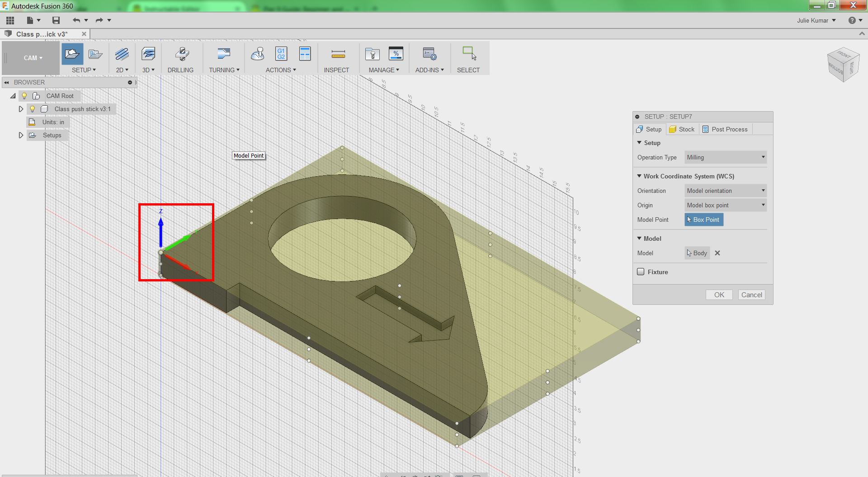The image size is (868, 477).
Task: Click the New Setup icon in toolbar
Action: (x=72, y=54)
